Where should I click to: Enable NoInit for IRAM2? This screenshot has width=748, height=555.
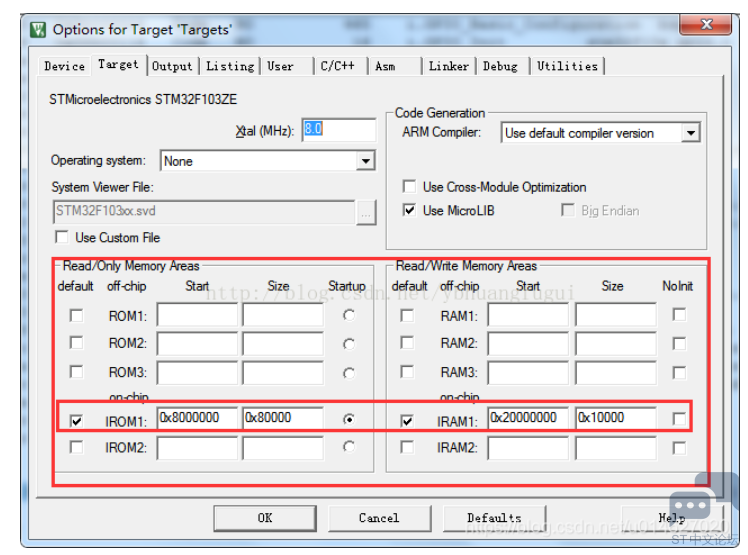click(x=679, y=448)
